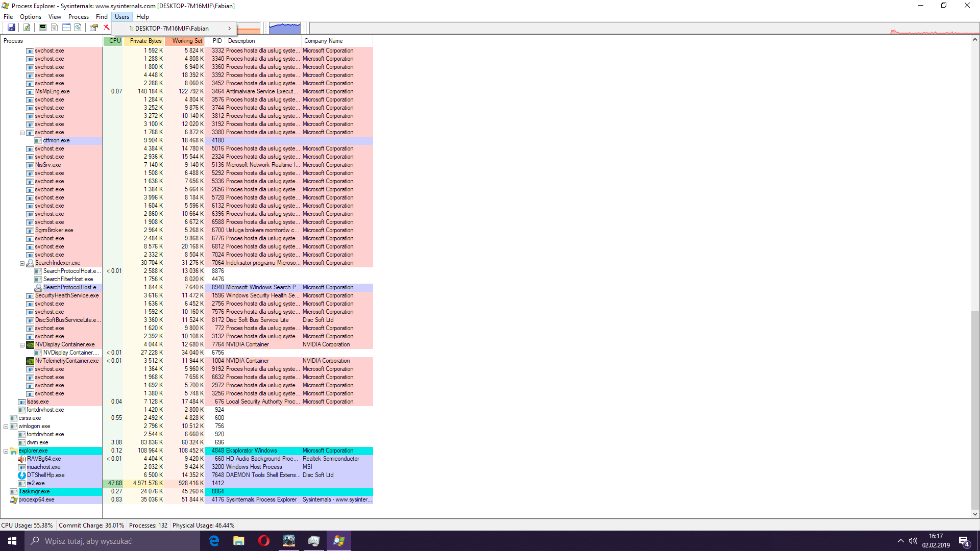This screenshot has height=551, width=980.
Task: Open the Options menu
Action: click(31, 17)
